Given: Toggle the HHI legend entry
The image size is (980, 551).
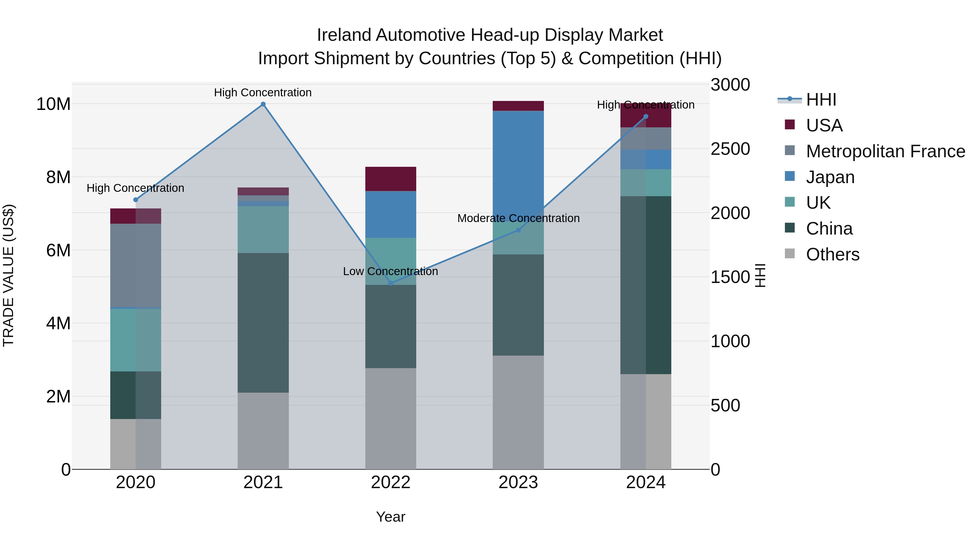Looking at the screenshot, I should [807, 100].
